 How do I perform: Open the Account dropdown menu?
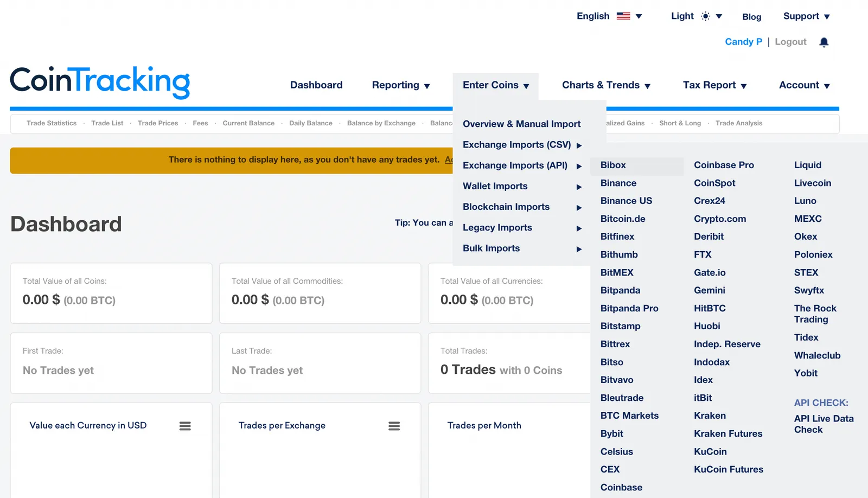(x=805, y=85)
